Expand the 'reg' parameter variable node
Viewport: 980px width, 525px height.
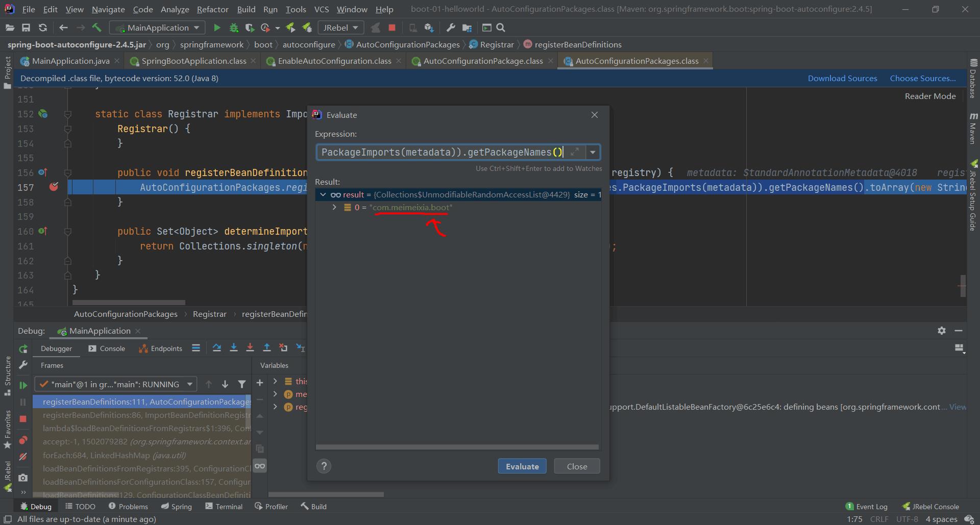pyautogui.click(x=275, y=407)
